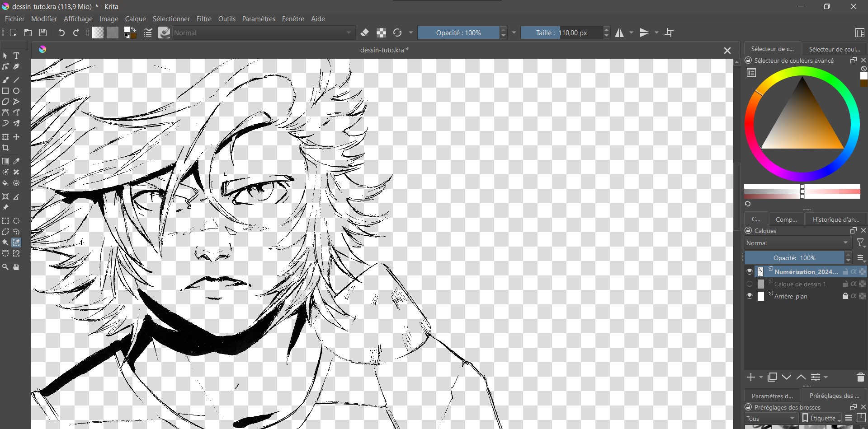Save document with floppy disk icon
This screenshot has height=429, width=868.
(x=43, y=33)
